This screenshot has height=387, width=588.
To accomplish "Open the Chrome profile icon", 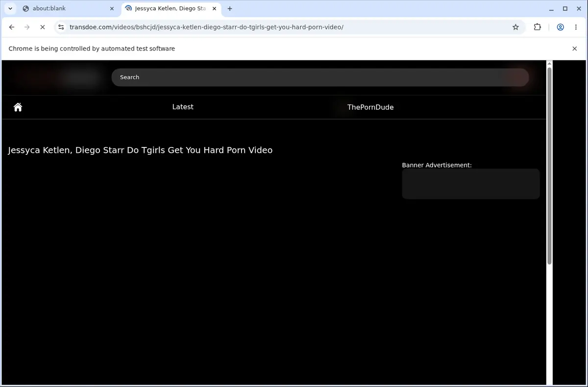I will (560, 27).
